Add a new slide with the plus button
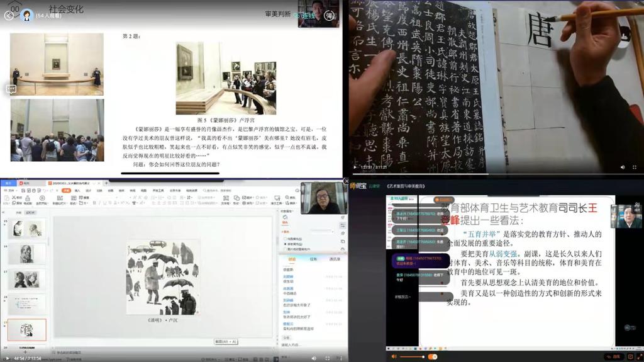The image size is (644, 362). click(25, 352)
